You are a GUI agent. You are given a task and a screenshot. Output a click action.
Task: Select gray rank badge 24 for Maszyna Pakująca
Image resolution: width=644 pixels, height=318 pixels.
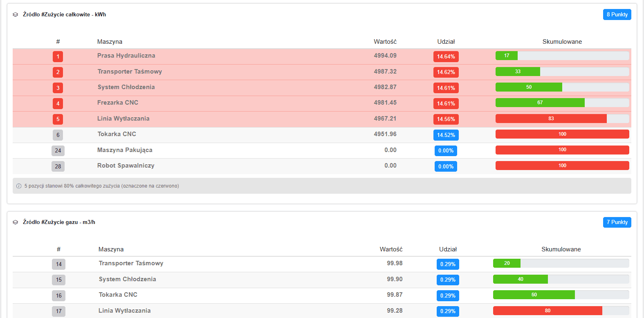point(58,150)
